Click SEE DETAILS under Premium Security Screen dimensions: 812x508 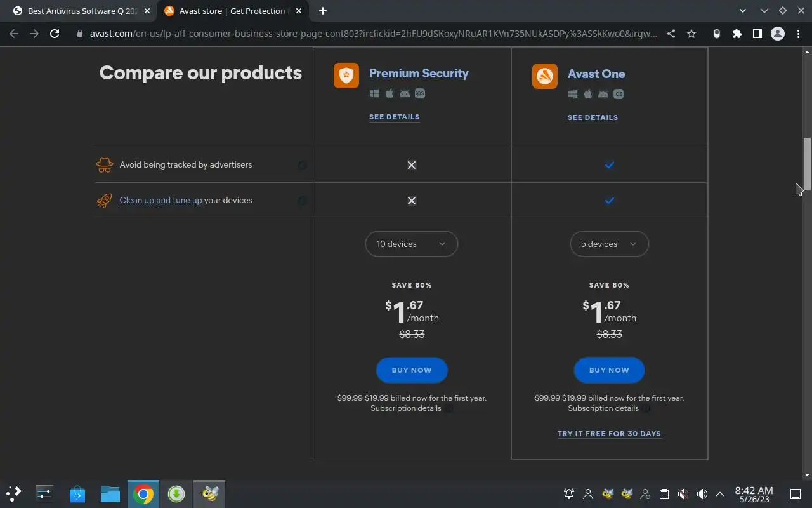[394, 117]
